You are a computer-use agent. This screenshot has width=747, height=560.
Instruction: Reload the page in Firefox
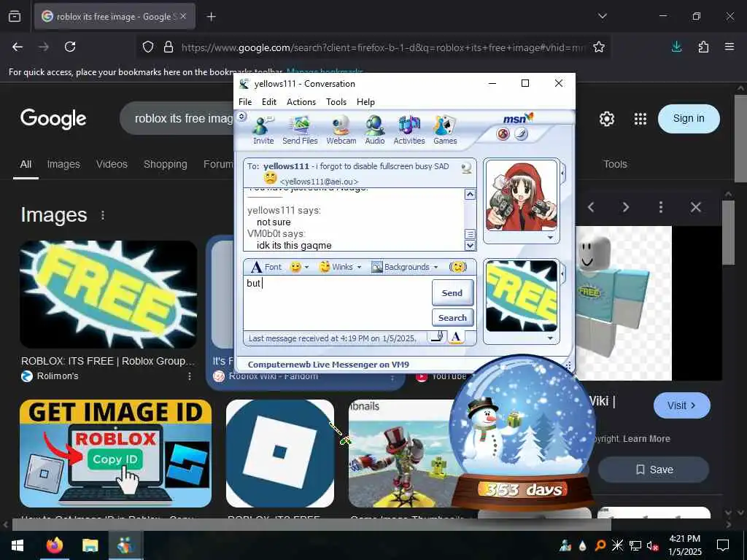[70, 47]
